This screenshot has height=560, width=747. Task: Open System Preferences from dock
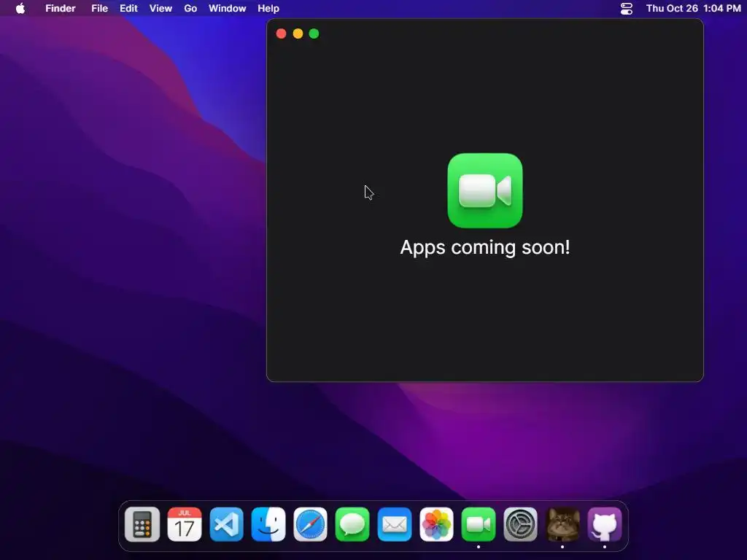(520, 524)
